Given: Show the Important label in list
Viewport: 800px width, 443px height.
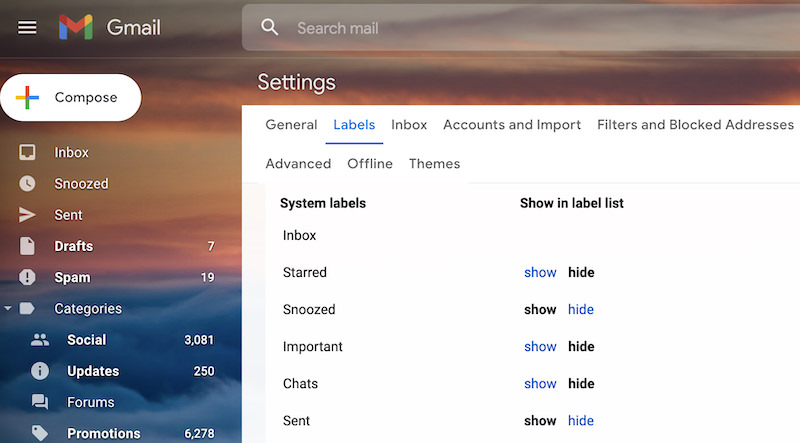Looking at the screenshot, I should [540, 347].
